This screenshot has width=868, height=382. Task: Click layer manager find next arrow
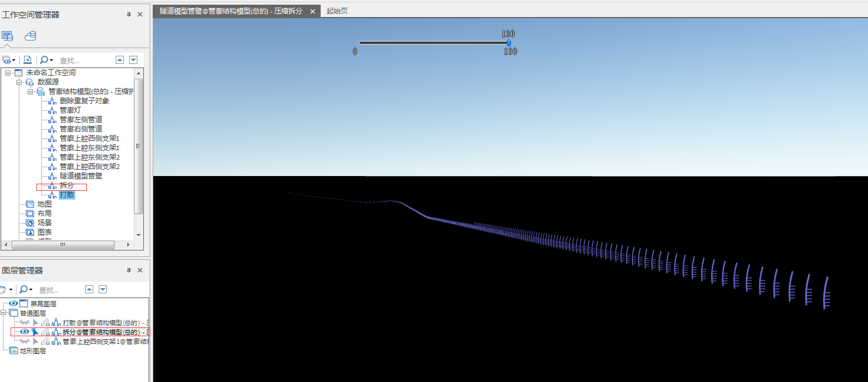coord(103,289)
